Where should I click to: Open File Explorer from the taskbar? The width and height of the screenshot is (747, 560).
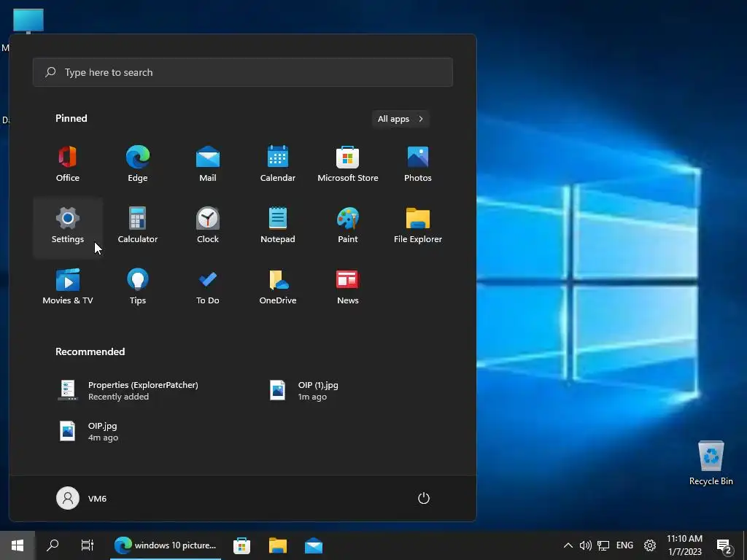278,545
